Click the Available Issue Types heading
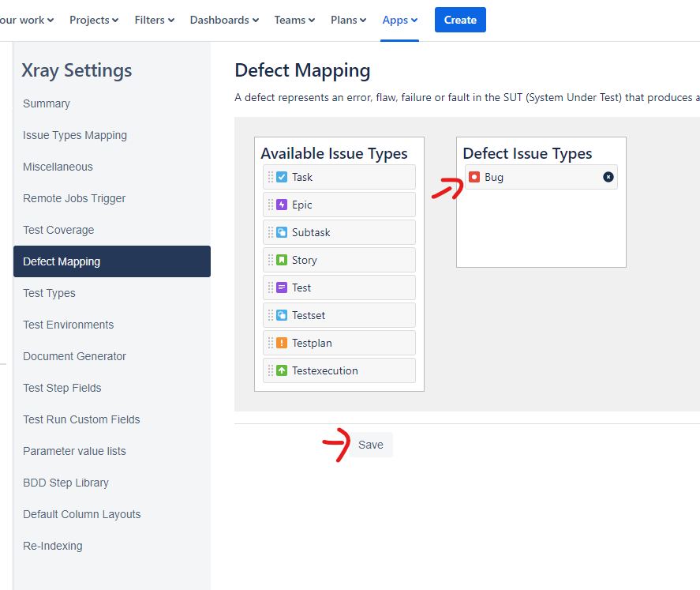This screenshot has width=700, height=590. tap(334, 153)
